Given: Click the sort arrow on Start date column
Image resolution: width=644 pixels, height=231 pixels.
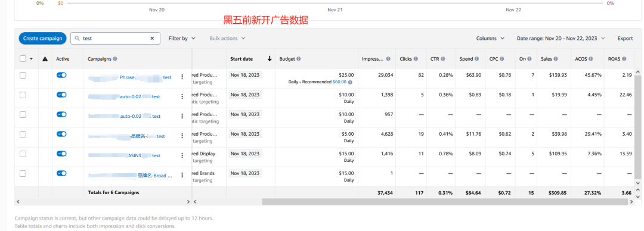Looking at the screenshot, I should point(270,59).
